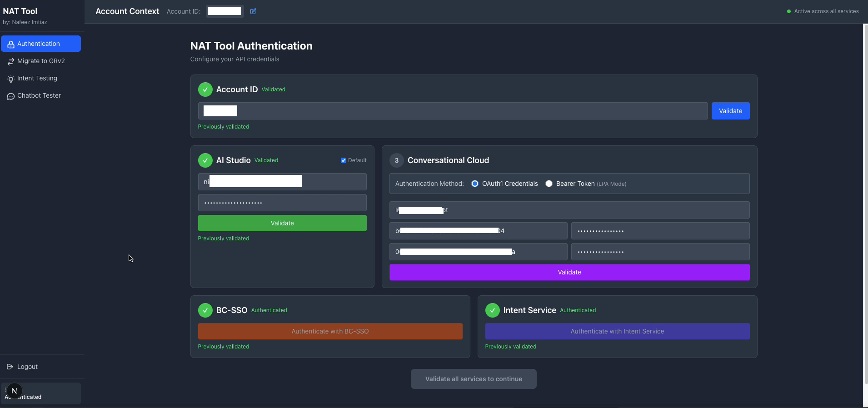
Task: Click the green Validate button in AI Studio
Action: 282,223
